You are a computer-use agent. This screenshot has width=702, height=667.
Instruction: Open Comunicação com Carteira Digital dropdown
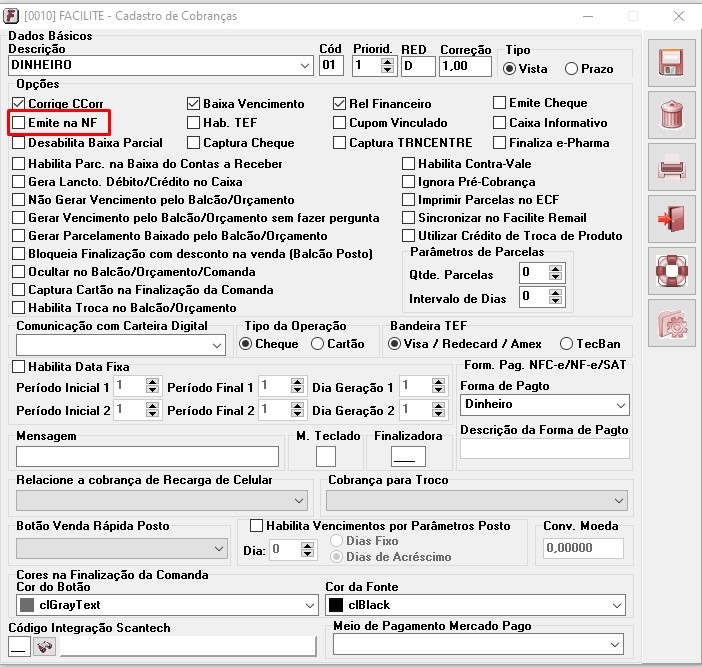[x=217, y=345]
